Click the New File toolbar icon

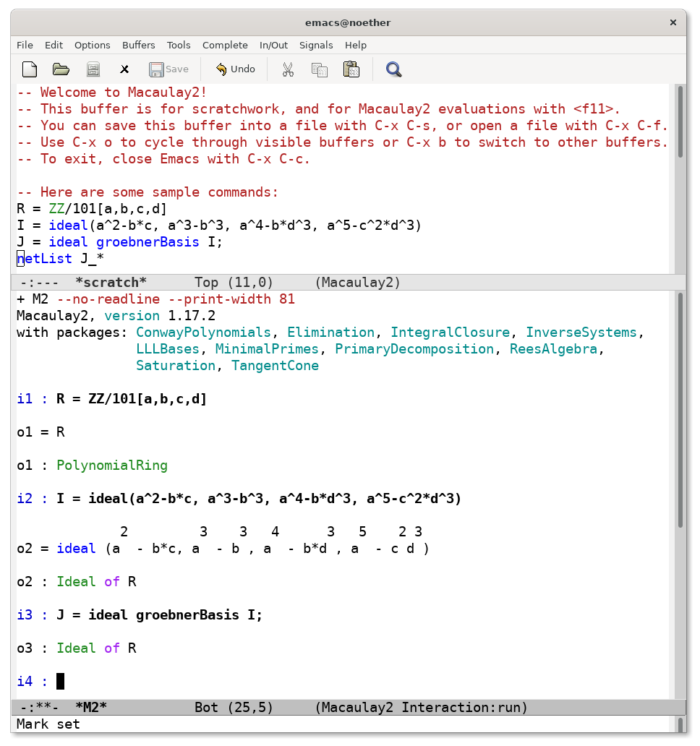click(x=30, y=69)
